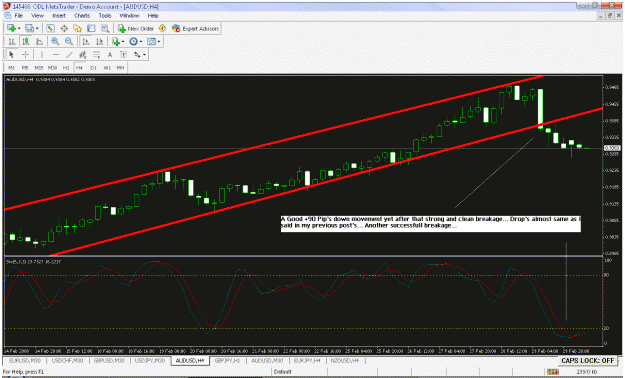Image resolution: width=625 pixels, height=378 pixels.
Task: Expand the Profiles dropdown arrow
Action: point(37,29)
